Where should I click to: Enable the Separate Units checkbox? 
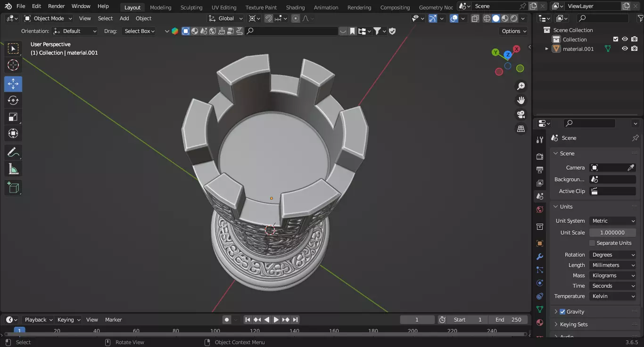pos(592,243)
